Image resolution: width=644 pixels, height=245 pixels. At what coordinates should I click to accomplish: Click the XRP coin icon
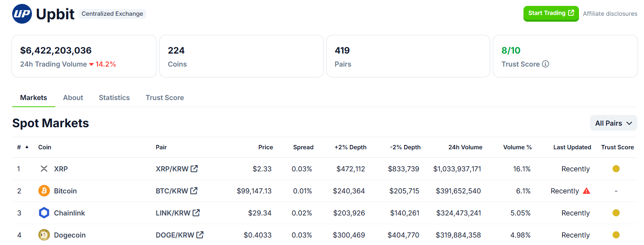pos(44,169)
